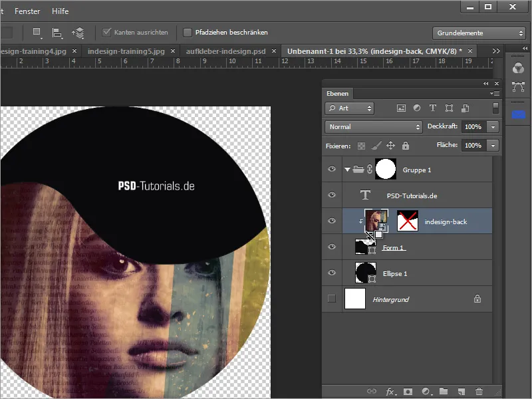This screenshot has height=399, width=532.
Task: Hide the indesign-back layer
Action: tap(332, 221)
